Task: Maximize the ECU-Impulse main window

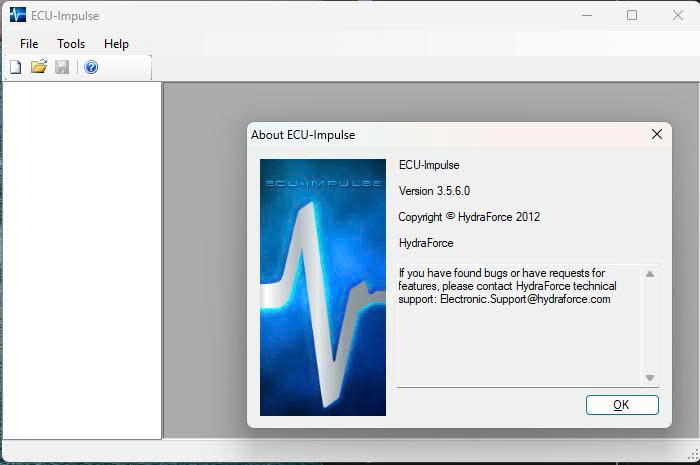Action: (632, 15)
